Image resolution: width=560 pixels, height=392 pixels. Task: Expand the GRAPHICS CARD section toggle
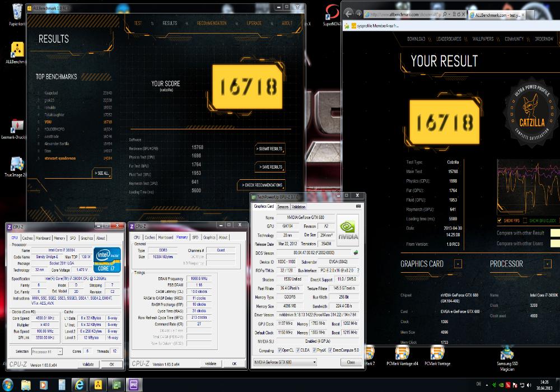pyautogui.click(x=458, y=264)
